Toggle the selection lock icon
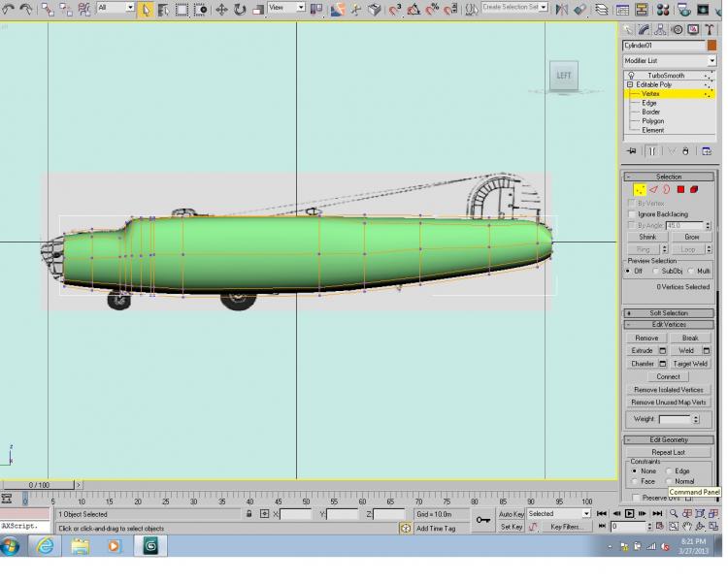 tap(249, 514)
